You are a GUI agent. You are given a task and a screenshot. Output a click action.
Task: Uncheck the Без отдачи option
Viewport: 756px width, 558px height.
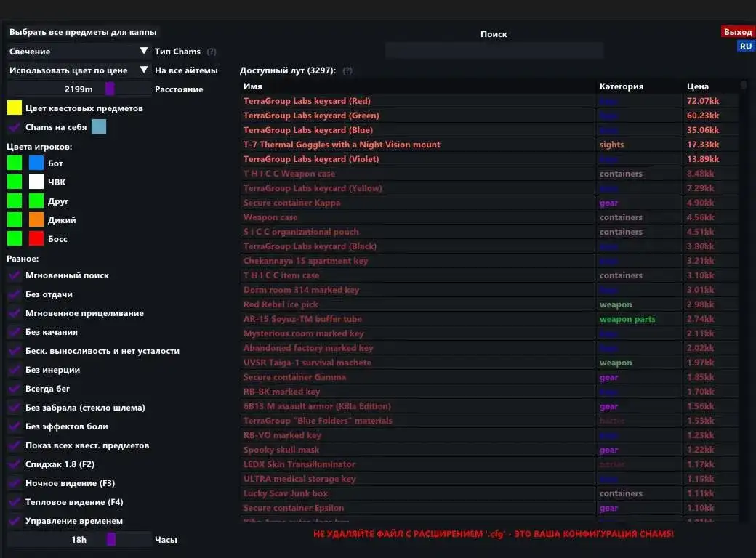point(15,294)
